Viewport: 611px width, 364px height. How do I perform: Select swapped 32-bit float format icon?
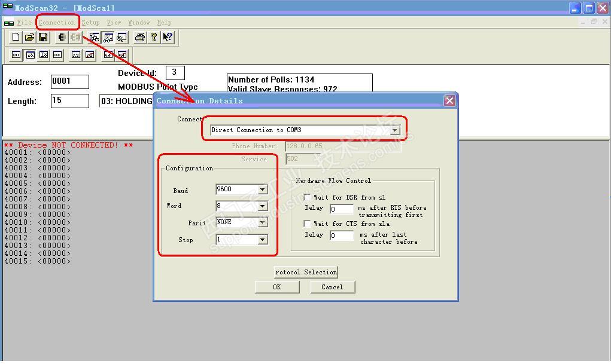[90, 55]
